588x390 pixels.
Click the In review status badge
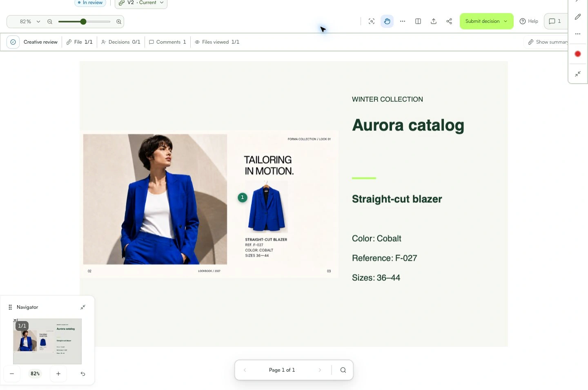(90, 2)
